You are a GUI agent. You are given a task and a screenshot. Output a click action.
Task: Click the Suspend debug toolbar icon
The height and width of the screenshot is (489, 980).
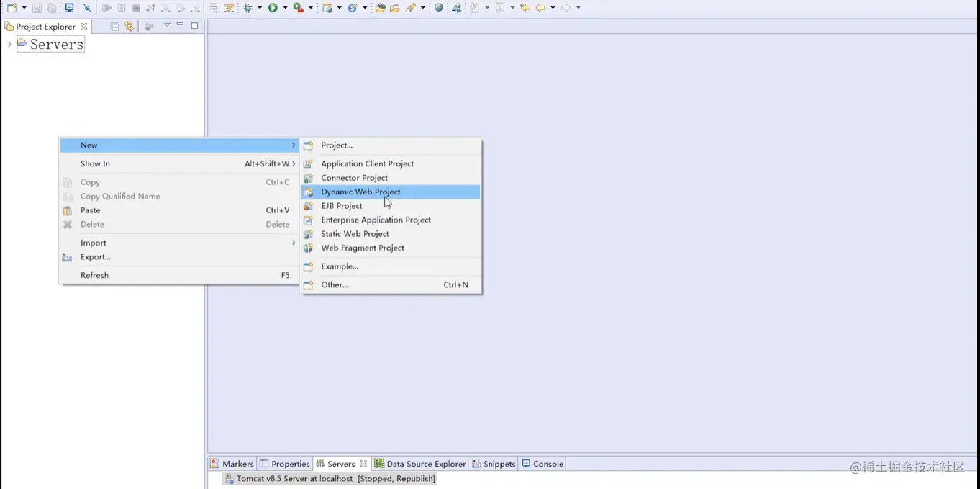click(x=122, y=8)
